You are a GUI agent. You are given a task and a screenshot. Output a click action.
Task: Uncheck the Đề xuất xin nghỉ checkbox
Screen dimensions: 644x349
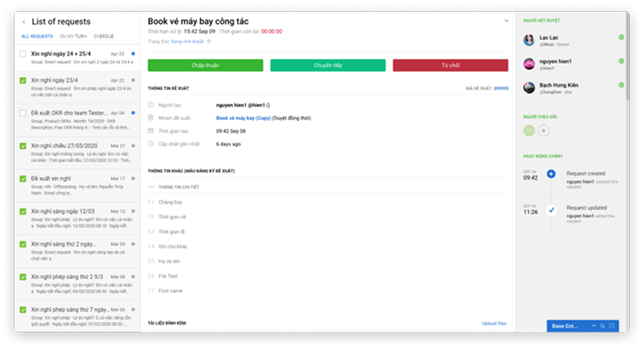[23, 178]
